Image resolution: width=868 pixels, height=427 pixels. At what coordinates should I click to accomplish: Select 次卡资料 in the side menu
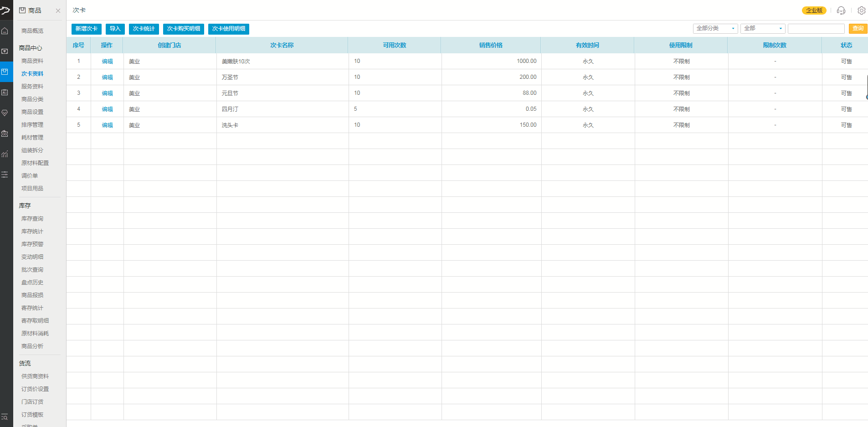tap(32, 74)
